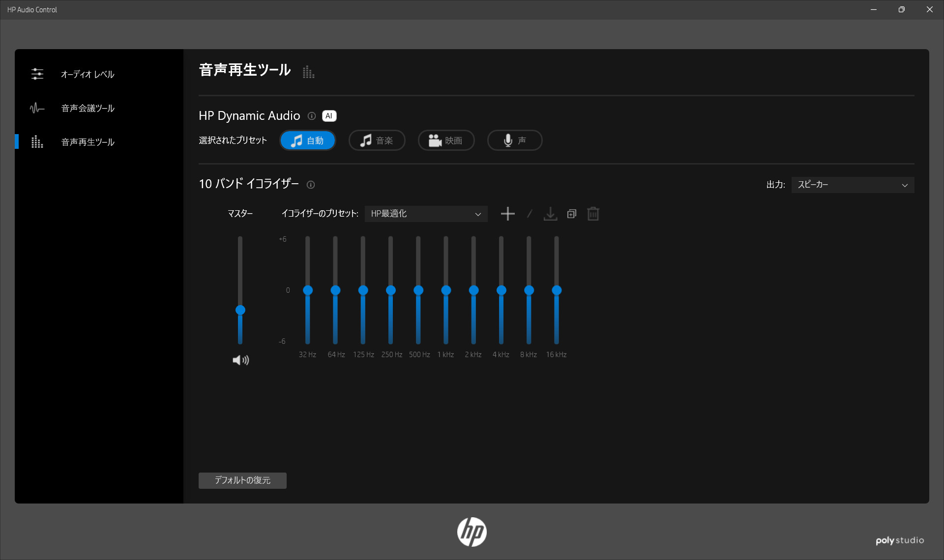Open the イコライザーのプリセット dropdown

(x=426, y=214)
